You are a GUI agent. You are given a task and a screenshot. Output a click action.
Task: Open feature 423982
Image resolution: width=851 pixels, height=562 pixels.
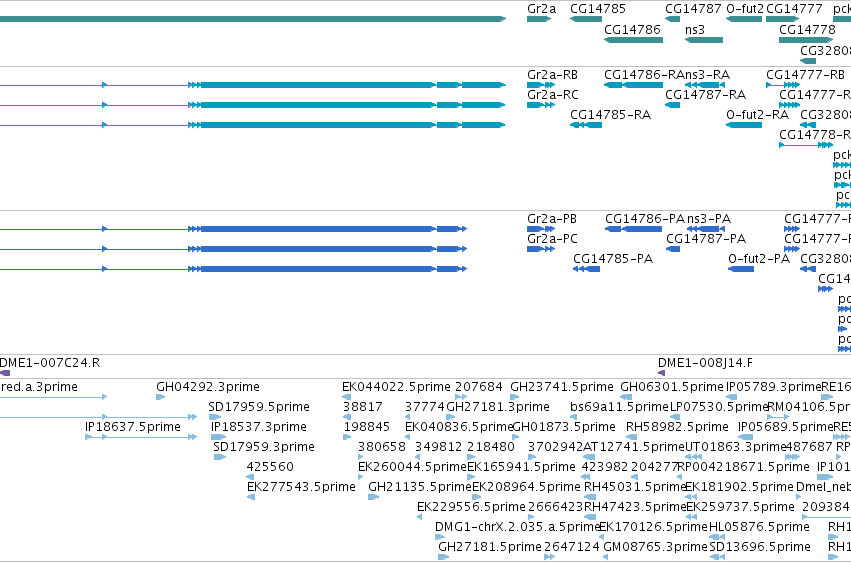(605, 467)
